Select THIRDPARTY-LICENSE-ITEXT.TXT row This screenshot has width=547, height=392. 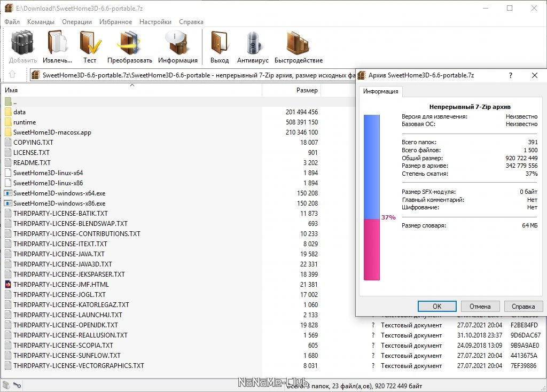178,244
